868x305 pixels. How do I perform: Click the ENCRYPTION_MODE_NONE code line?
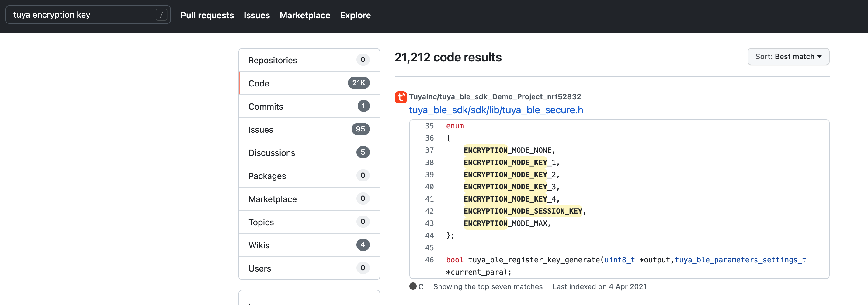click(509, 150)
